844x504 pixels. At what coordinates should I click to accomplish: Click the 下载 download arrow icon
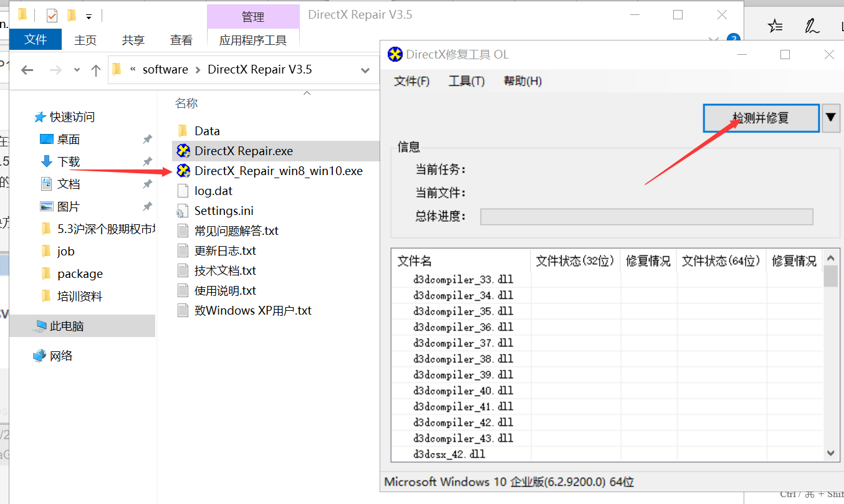point(47,161)
